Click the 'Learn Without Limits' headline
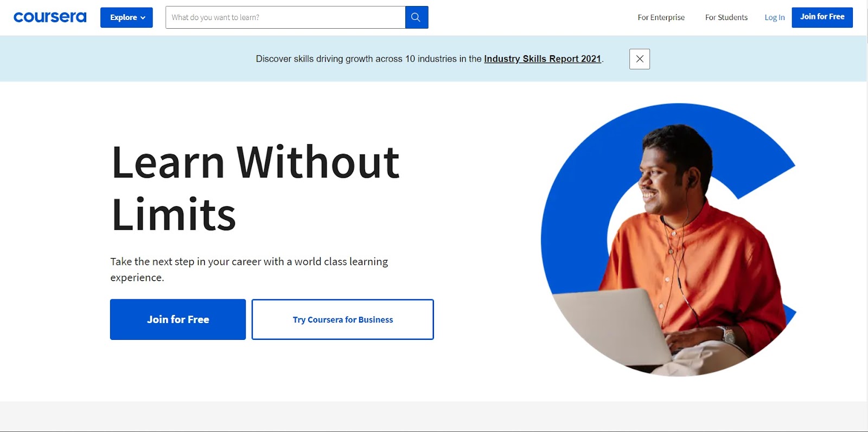The width and height of the screenshot is (868, 432). click(256, 188)
